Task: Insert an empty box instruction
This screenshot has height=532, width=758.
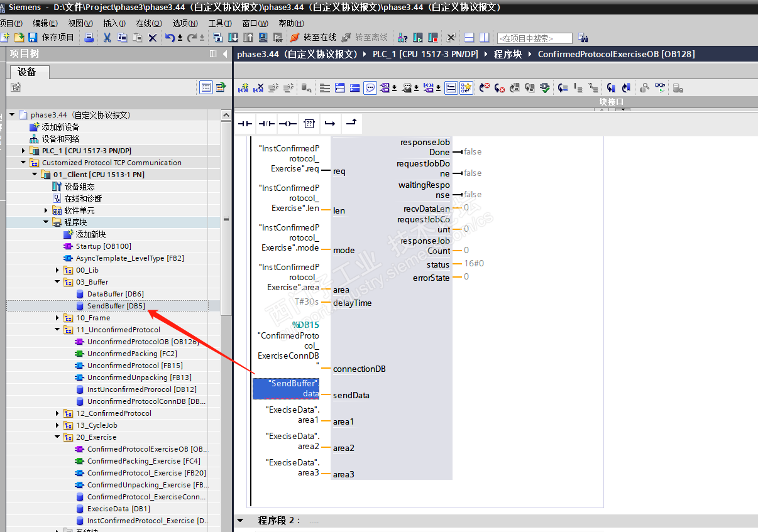Action: 309,124
